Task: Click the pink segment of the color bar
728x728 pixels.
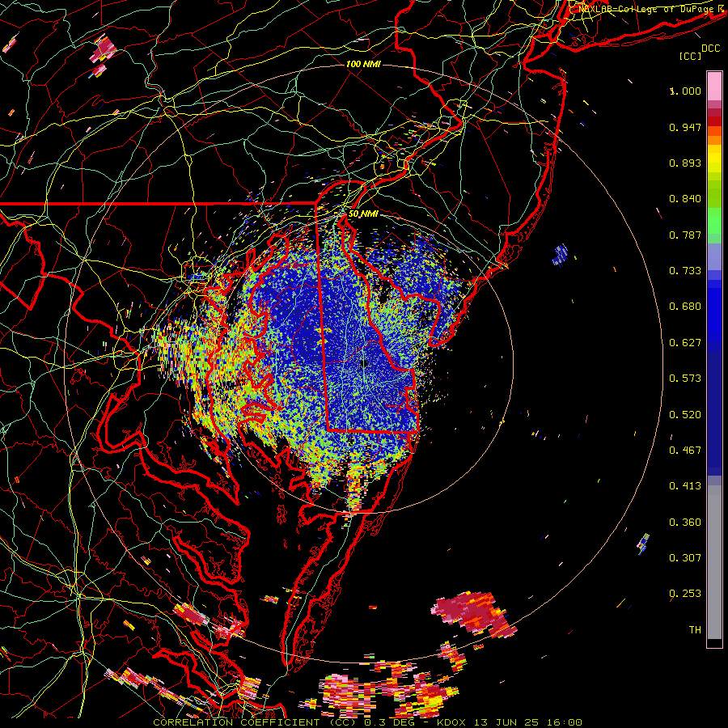Action: 714,87
